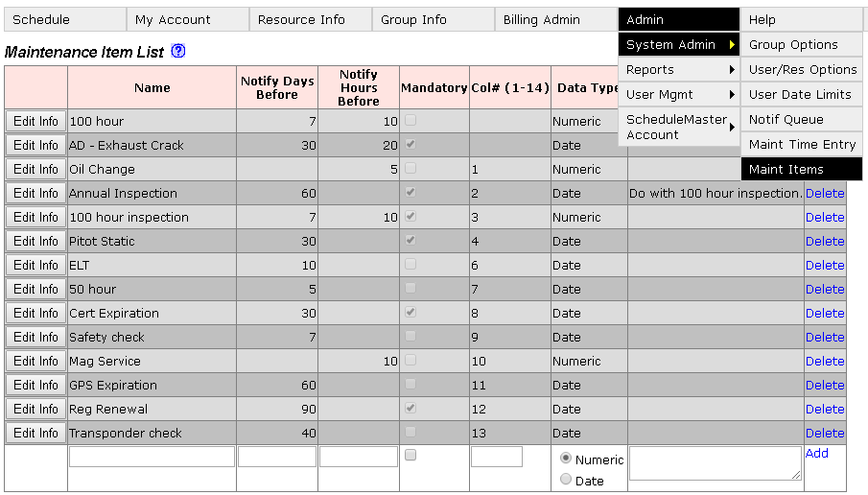Viewport: 868px width, 495px height.
Task: Click the new Notify Hours Before field
Action: 358,457
